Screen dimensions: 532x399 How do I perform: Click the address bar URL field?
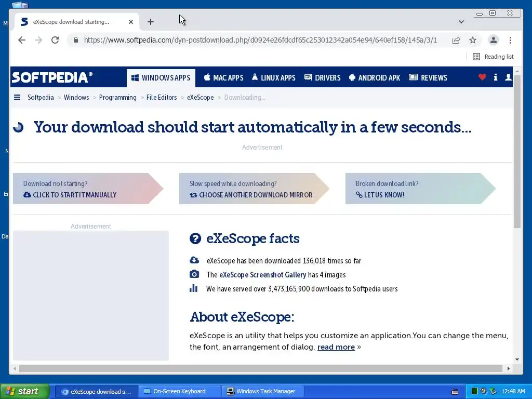point(260,40)
